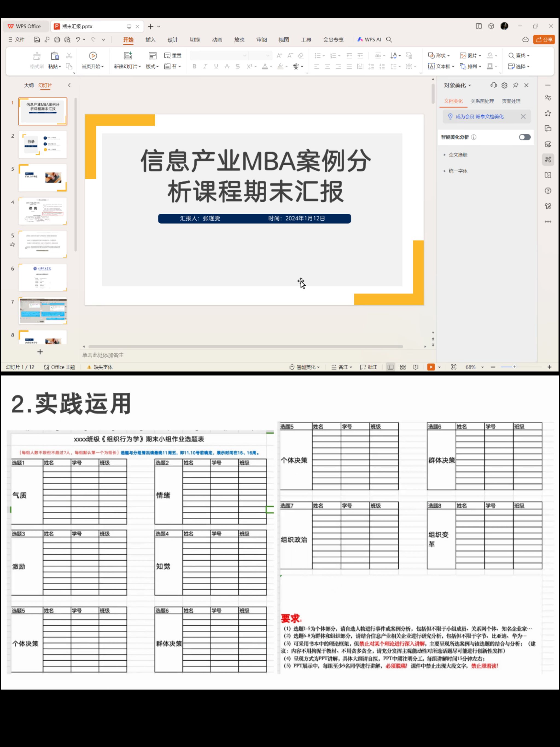560x747 pixels.
Task: Click fit slide to window icon
Action: point(454,367)
